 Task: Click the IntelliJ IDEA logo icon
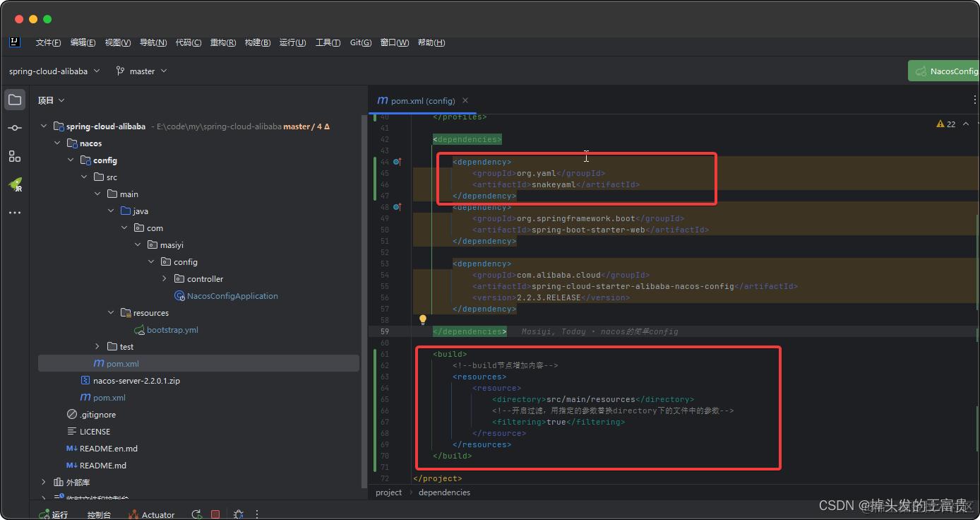pos(14,42)
